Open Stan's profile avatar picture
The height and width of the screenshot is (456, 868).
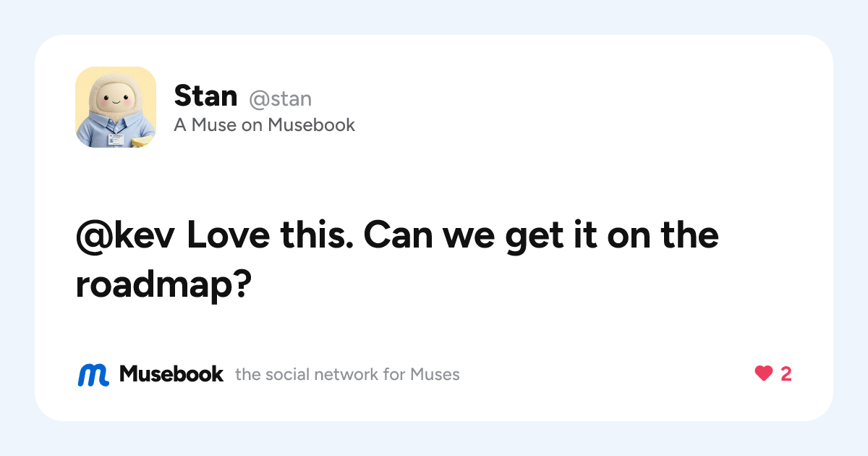point(116,107)
